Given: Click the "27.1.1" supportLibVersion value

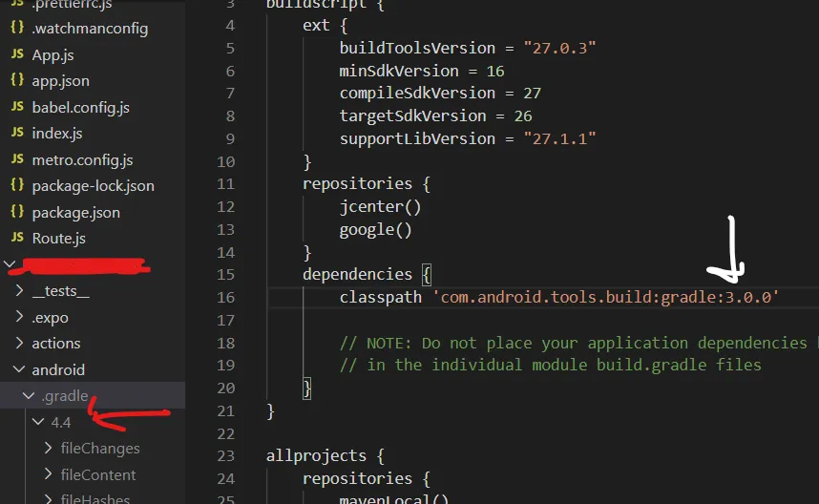Looking at the screenshot, I should tap(559, 139).
